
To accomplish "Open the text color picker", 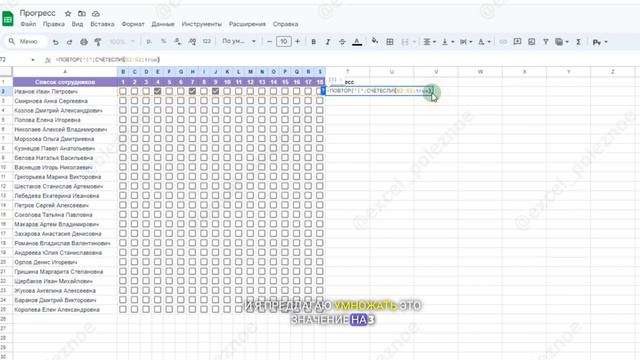I will pyautogui.click(x=357, y=42).
